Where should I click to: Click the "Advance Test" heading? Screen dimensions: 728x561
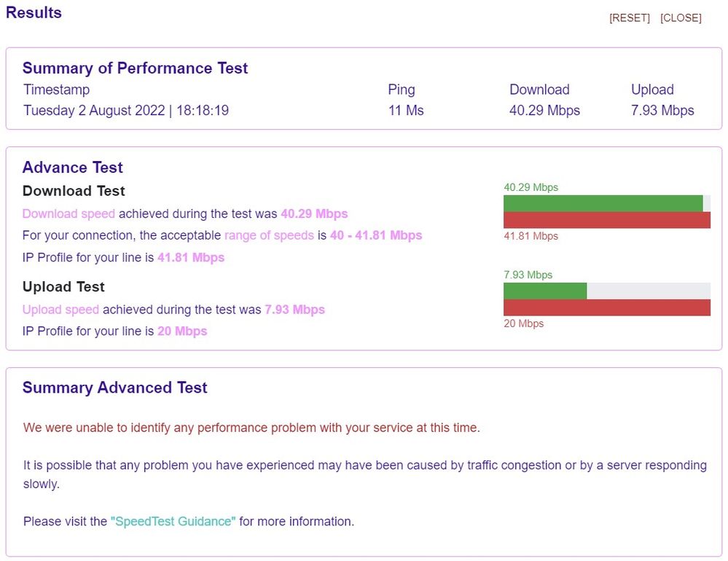click(72, 168)
